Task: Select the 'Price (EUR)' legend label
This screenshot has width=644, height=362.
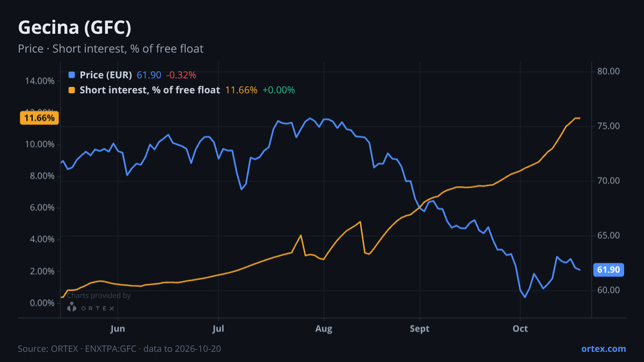Action: tap(106, 75)
